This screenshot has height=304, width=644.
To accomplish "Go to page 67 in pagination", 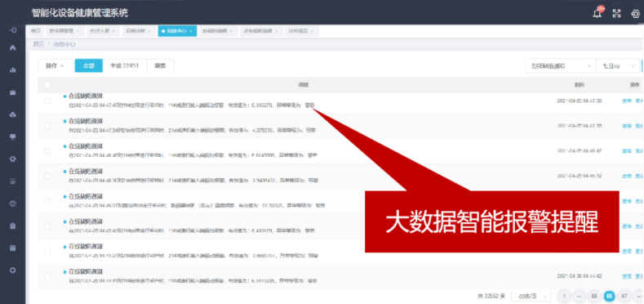I will point(624,296).
